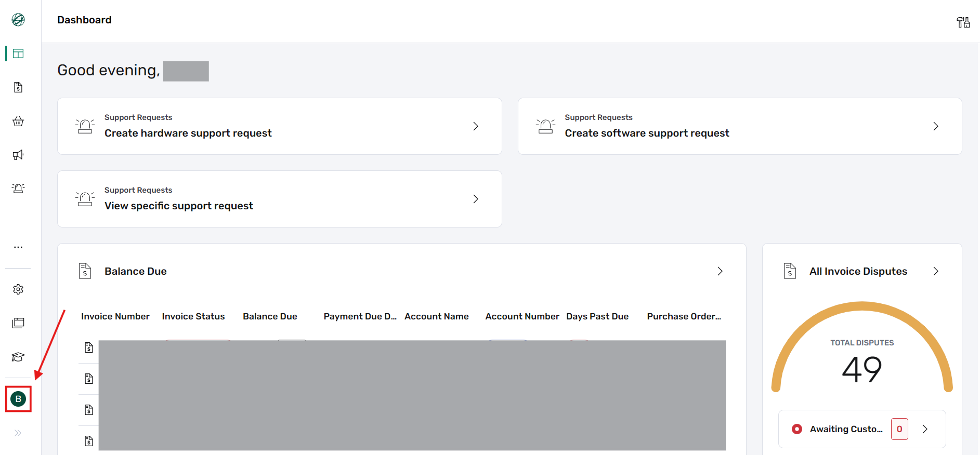This screenshot has height=455, width=980.
Task: Expand the Balance Due panel with its chevron
Action: 720,271
